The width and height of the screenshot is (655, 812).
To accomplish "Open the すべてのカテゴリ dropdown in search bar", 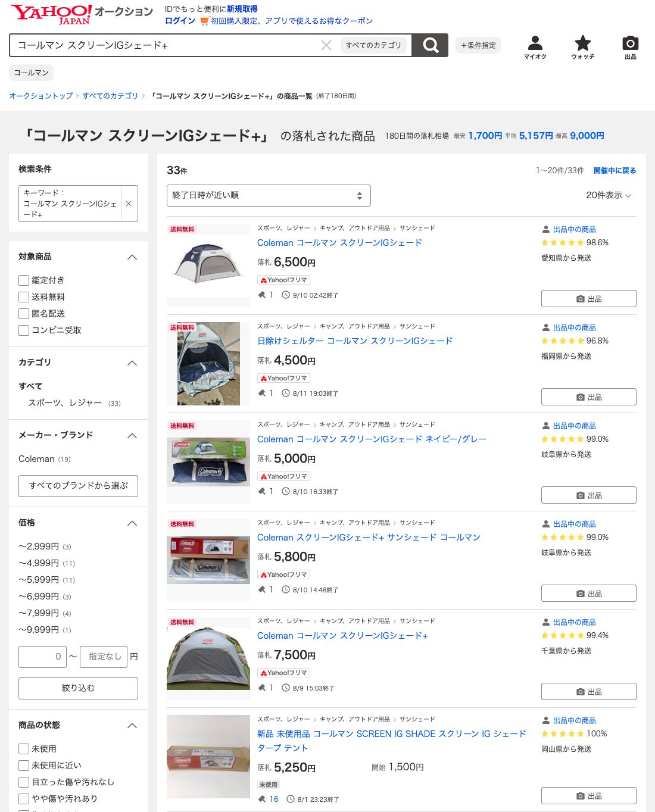I will 374,45.
